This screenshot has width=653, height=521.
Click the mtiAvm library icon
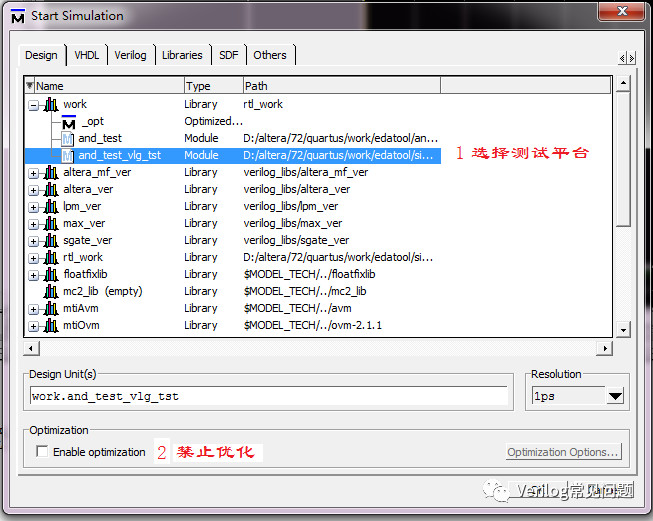pos(51,309)
